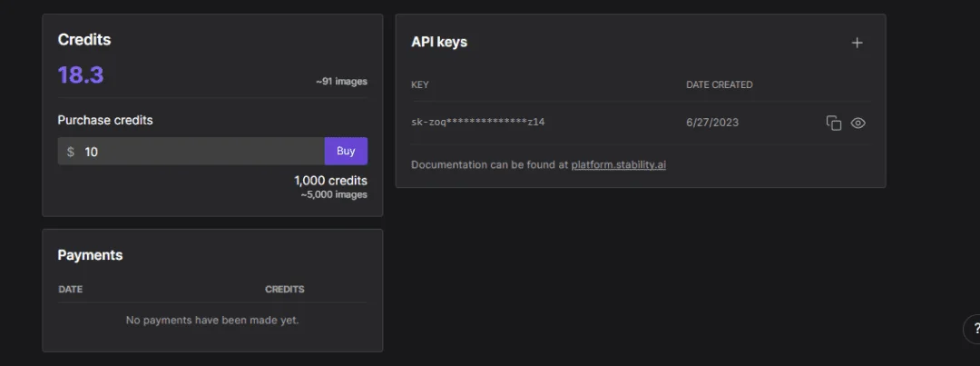Click the 1,000 credits amount text
Screen dimensions: 980x366
click(330, 181)
